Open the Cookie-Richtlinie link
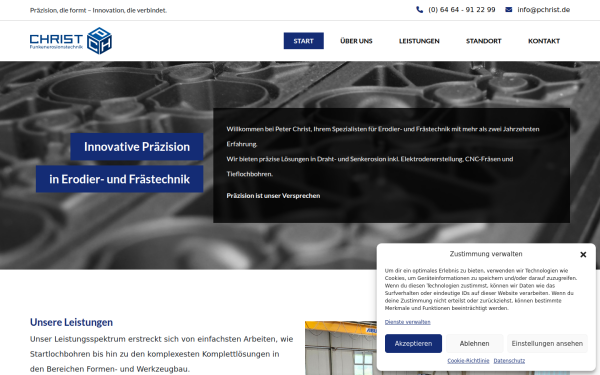 pyautogui.click(x=468, y=361)
